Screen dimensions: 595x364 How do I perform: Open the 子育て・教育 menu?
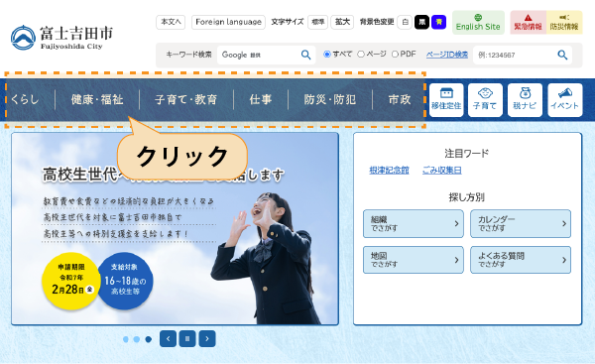(x=186, y=99)
